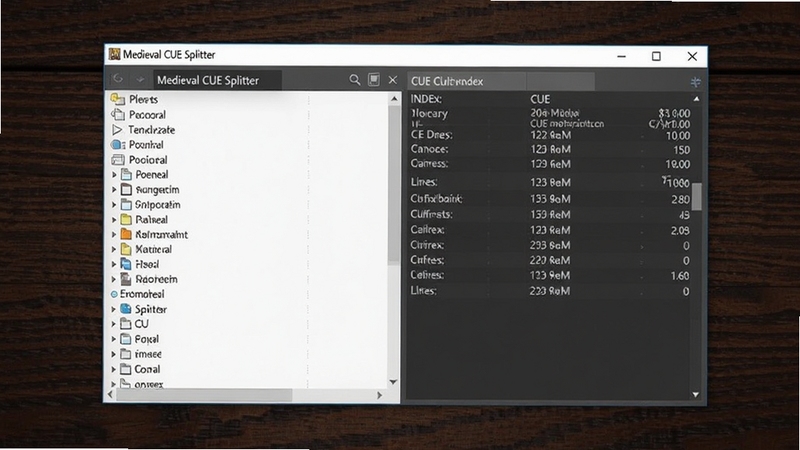Select the Camess: row
The width and height of the screenshot is (800, 450).
pos(550,164)
